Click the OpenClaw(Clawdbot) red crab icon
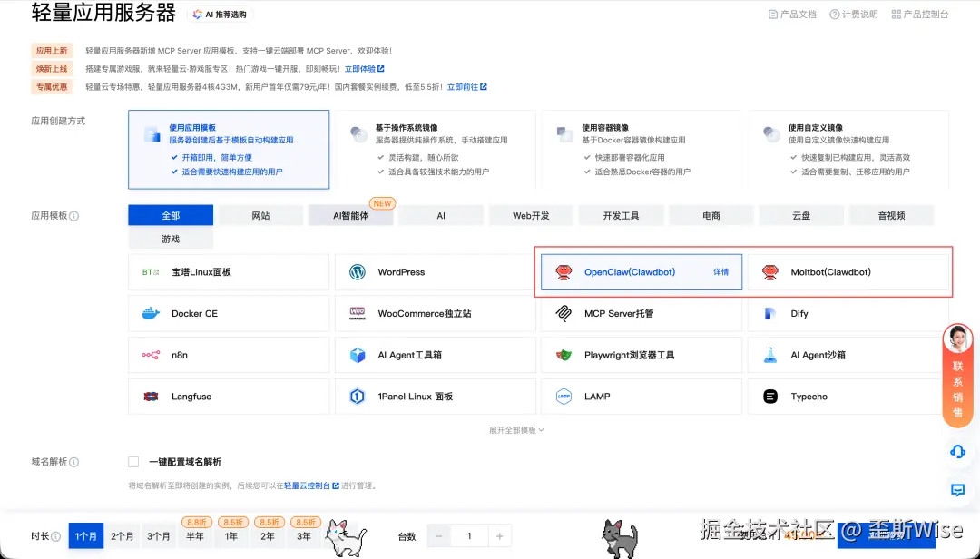 pos(563,272)
